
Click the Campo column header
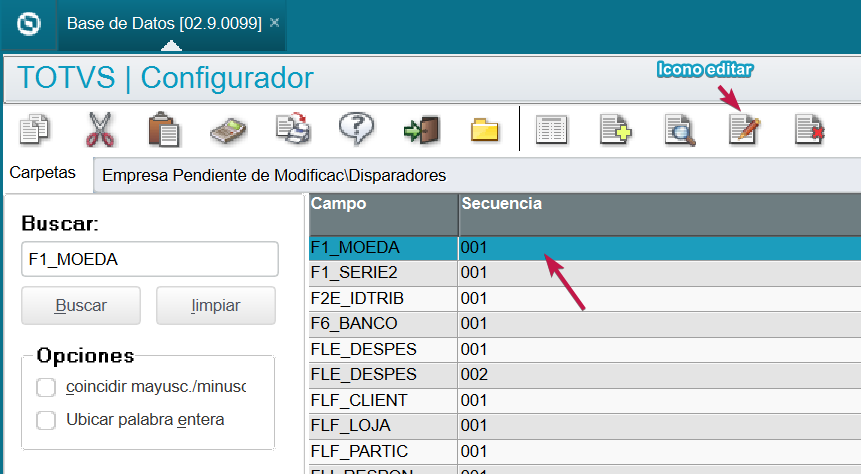click(x=383, y=214)
